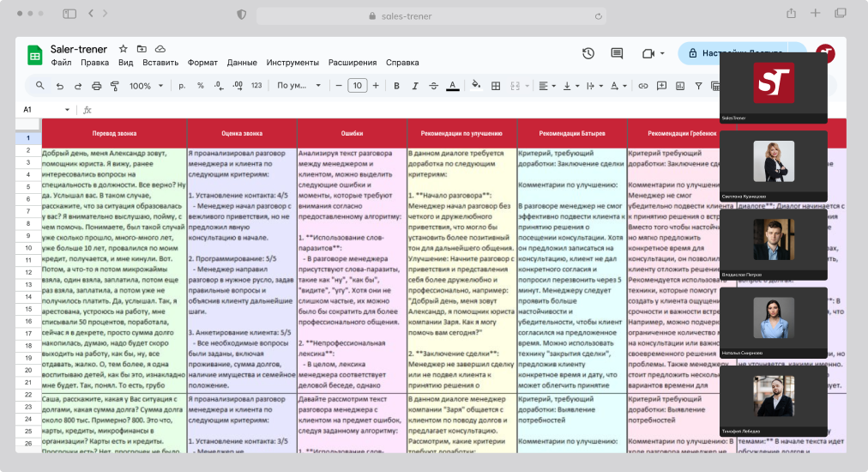The height and width of the screenshot is (472, 868).
Task: Select the 'Ошибки' header cell
Action: pos(352,134)
